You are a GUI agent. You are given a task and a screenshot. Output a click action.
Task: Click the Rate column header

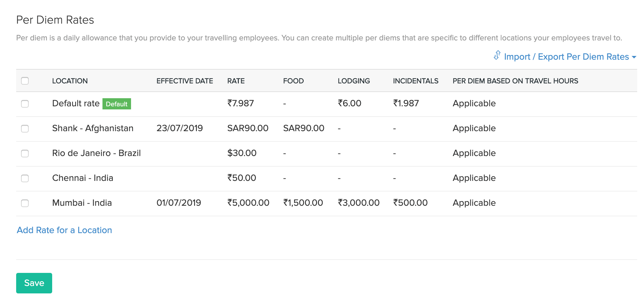coord(236,81)
